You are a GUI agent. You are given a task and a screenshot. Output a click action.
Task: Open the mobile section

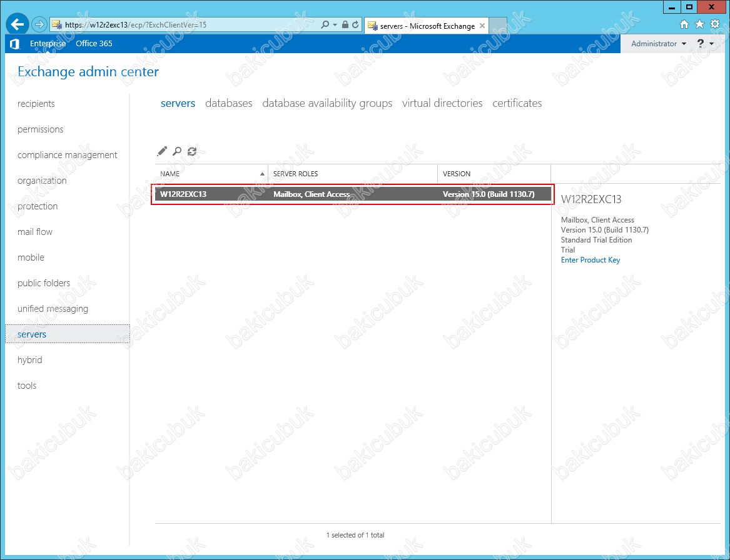coord(31,257)
